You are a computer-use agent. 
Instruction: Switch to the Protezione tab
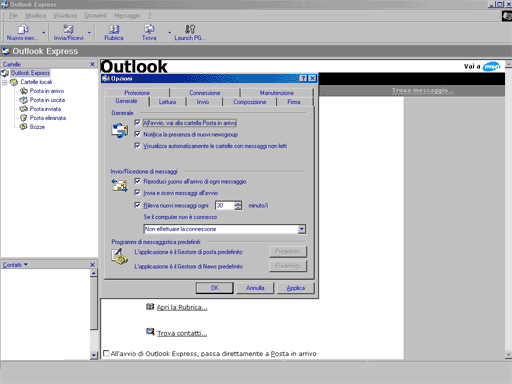(137, 93)
